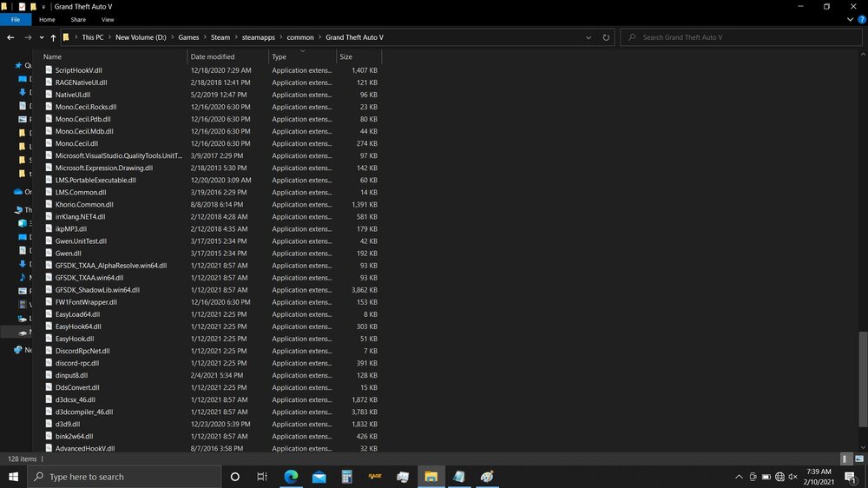This screenshot has width=868, height=488.
Task: Open subfolder chevron after This PC breadcrumb
Action: 109,37
